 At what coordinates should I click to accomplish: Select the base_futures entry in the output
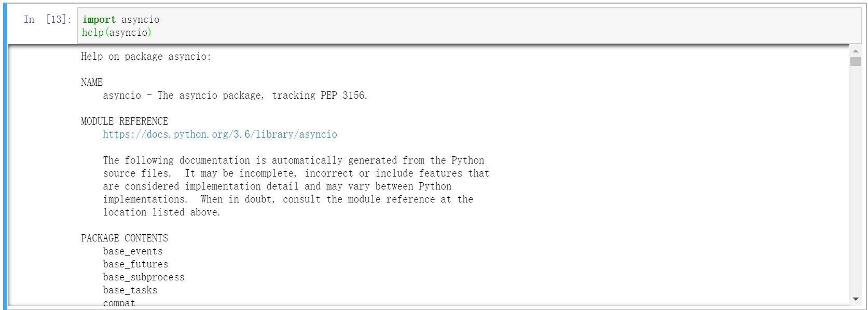click(x=135, y=264)
